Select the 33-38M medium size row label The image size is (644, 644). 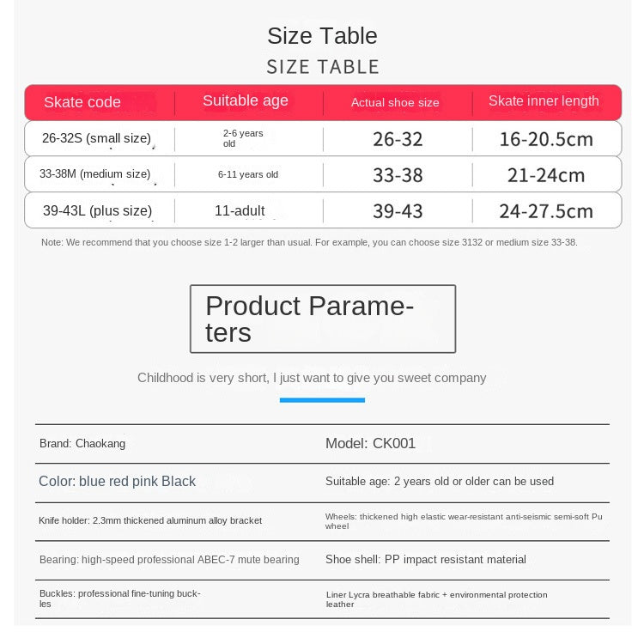click(94, 174)
